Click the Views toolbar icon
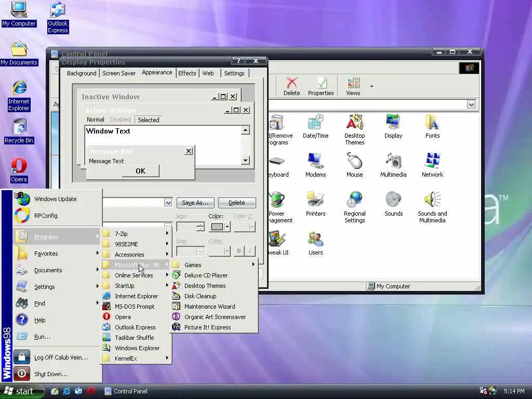This screenshot has height=399, width=532. click(353, 87)
